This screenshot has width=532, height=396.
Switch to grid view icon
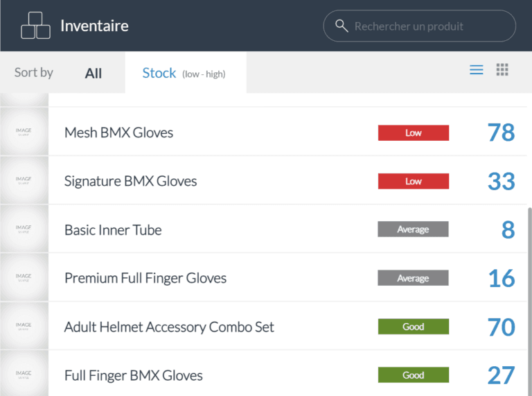tap(503, 70)
